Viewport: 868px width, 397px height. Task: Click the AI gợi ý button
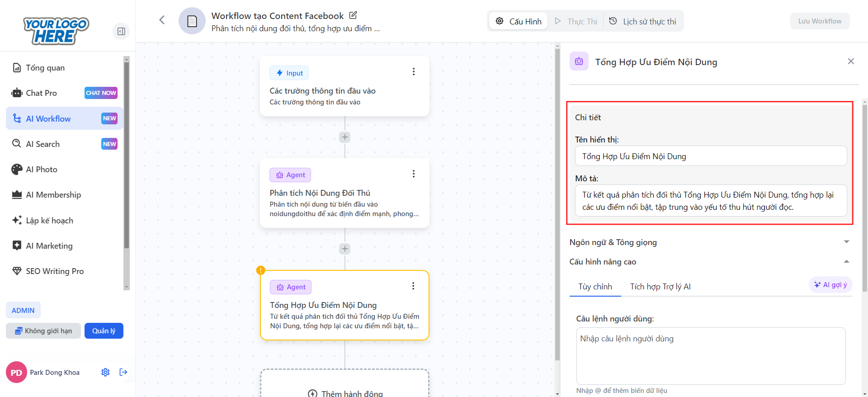point(830,285)
